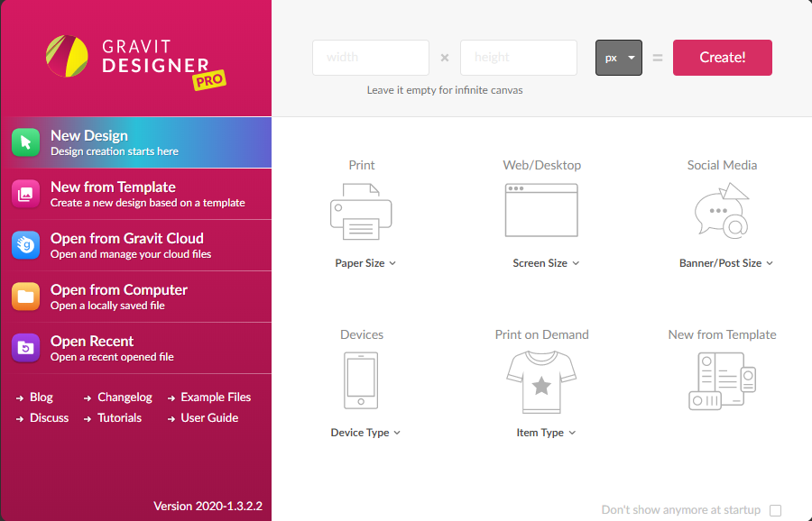Click the Open Recent purple icon
This screenshot has height=521, width=812.
pos(26,348)
